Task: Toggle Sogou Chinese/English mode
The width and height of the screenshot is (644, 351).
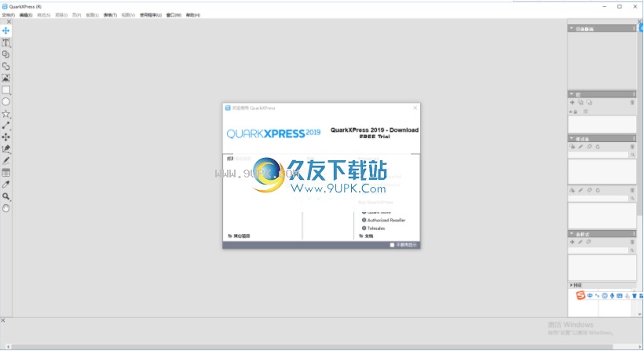Action: click(590, 295)
